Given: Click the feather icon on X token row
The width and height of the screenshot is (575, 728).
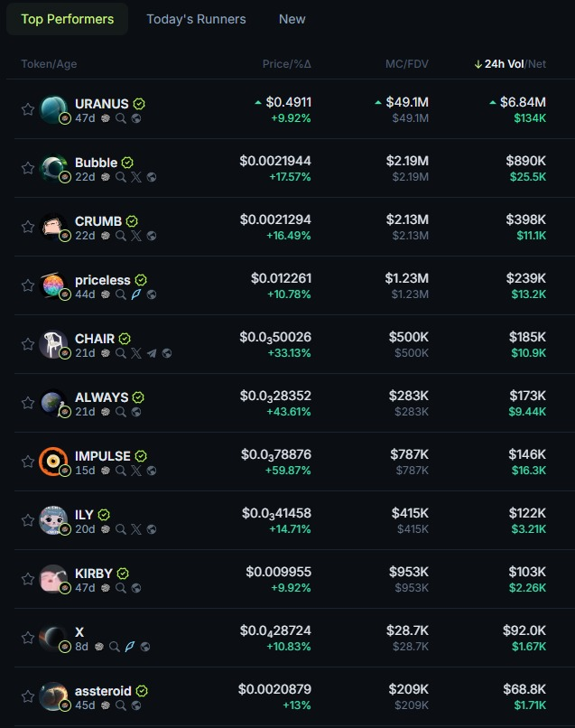Looking at the screenshot, I should point(130,647).
